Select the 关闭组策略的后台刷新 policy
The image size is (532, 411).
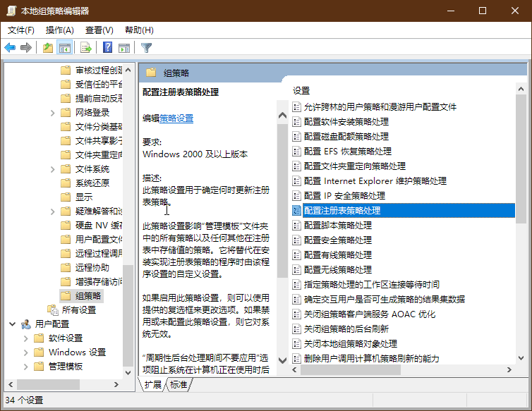pyautogui.click(x=346, y=329)
